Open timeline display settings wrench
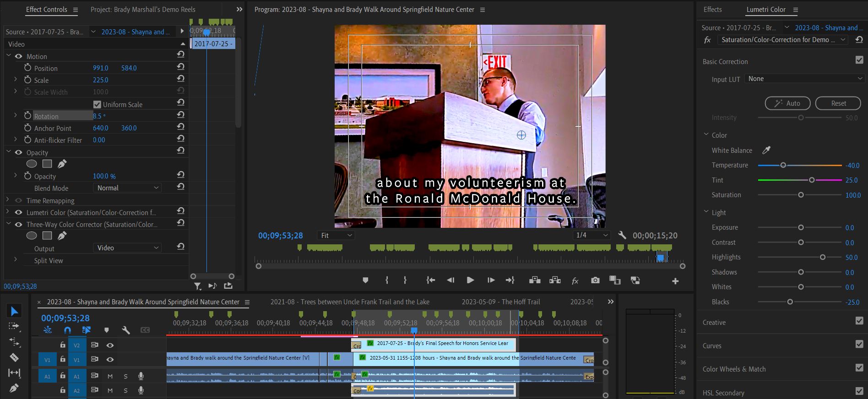Viewport: 868px width, 399px height. click(x=126, y=330)
